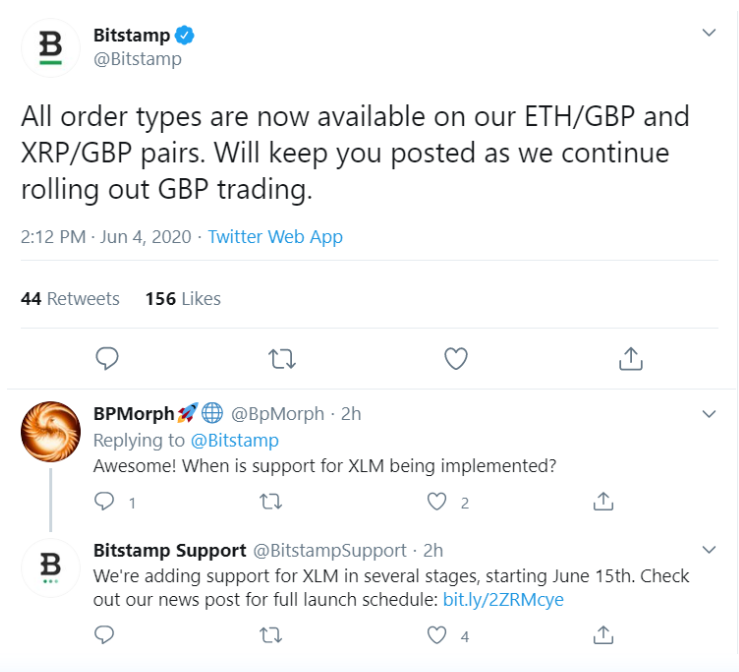View the 44 Retweets list
This screenshot has width=739, height=672.
(70, 299)
